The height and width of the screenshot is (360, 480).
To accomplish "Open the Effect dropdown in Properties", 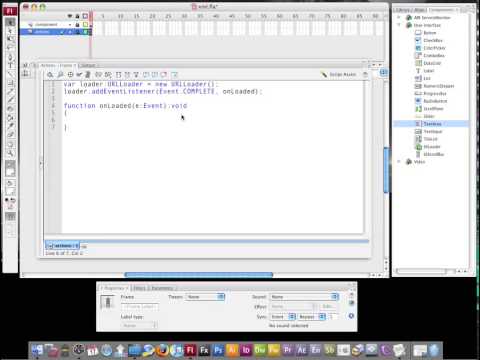I will [x=293, y=306].
